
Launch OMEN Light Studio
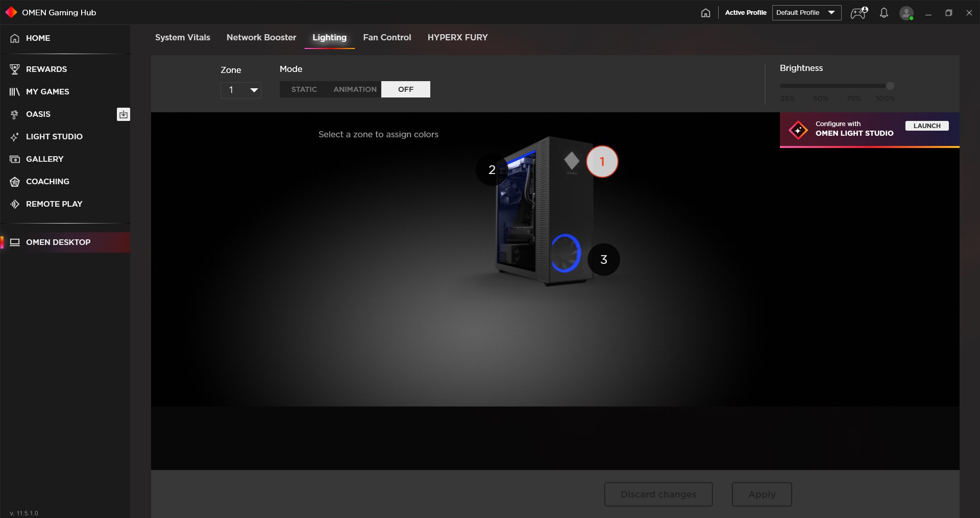[x=927, y=126]
